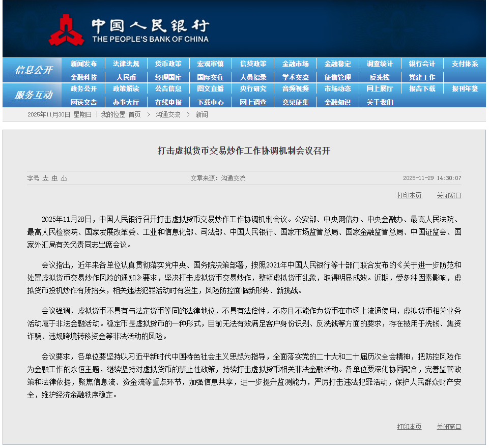Open 政策解读 navigation item
The width and height of the screenshot is (489, 448).
(x=126, y=89)
